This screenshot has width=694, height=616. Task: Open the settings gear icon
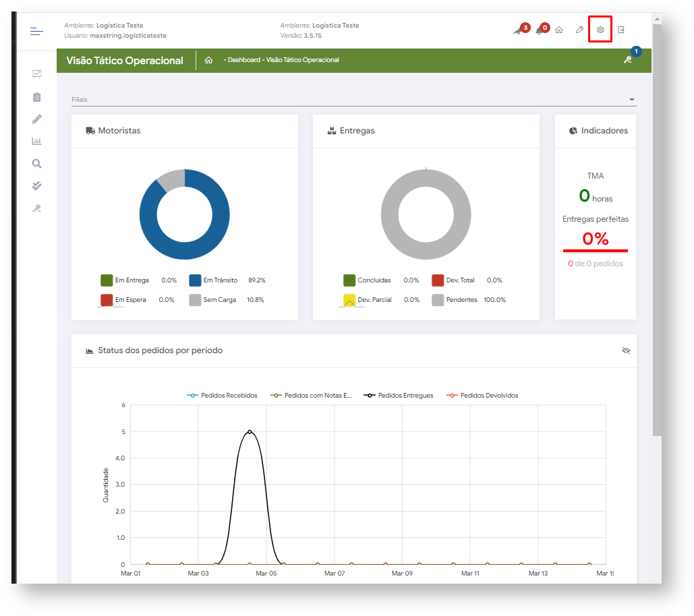click(x=600, y=30)
